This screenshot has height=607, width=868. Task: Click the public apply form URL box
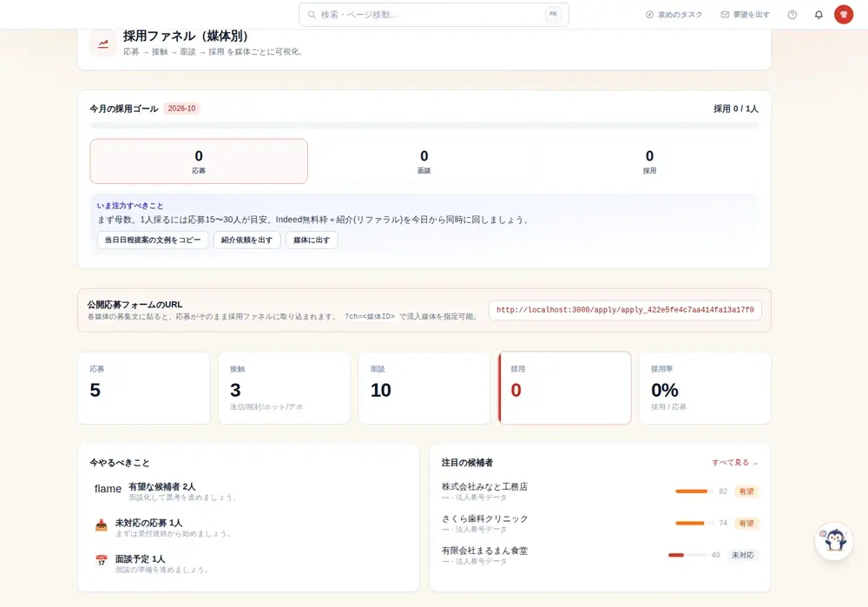click(625, 310)
